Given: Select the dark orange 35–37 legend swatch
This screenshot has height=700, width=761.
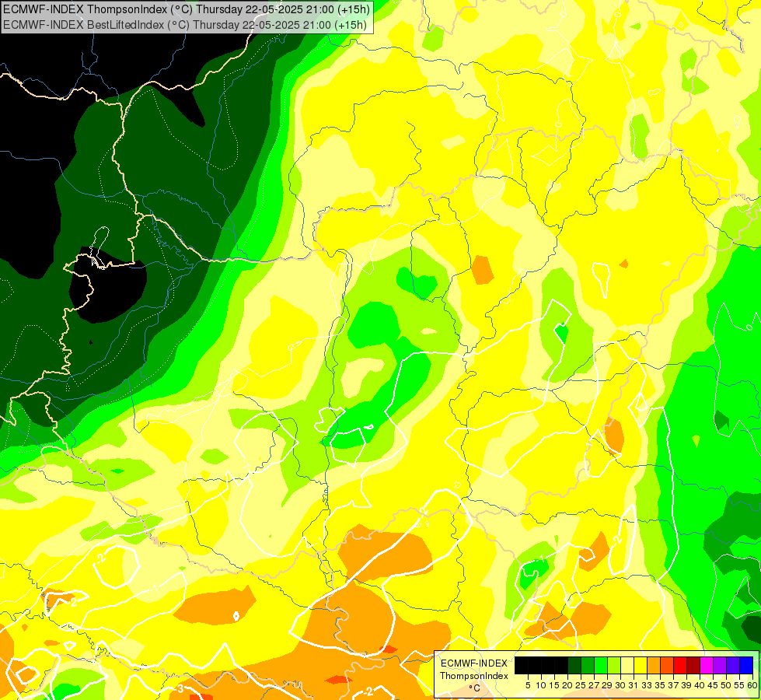Looking at the screenshot, I should (x=666, y=666).
